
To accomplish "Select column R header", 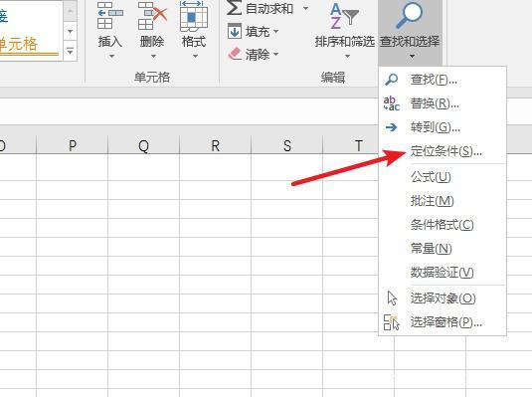I will coord(215,145).
